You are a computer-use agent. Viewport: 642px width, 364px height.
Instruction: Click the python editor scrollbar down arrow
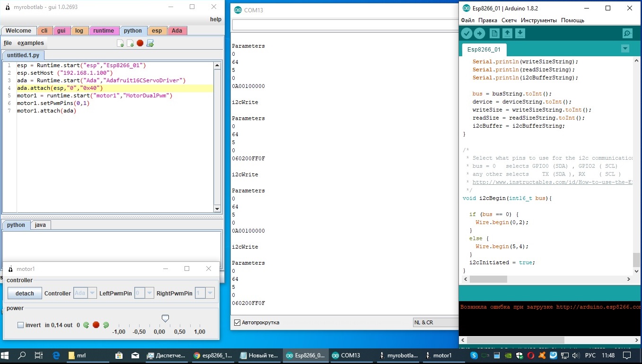pyautogui.click(x=217, y=208)
